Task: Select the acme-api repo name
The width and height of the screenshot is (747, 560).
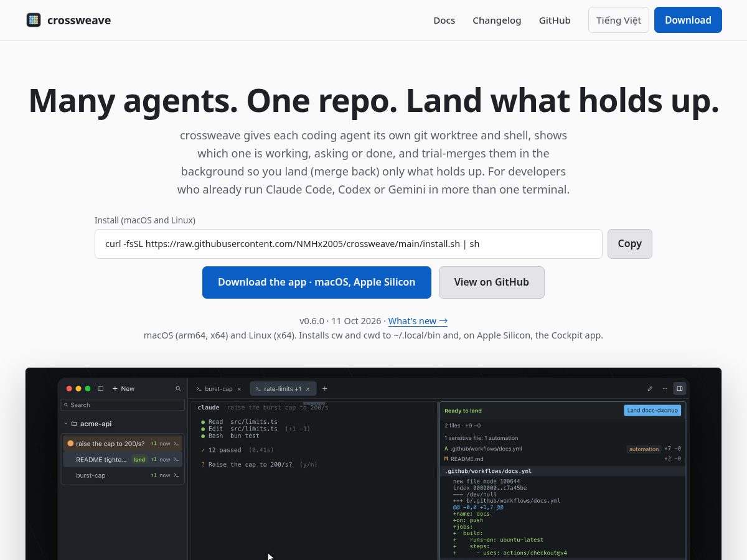Action: click(x=96, y=424)
